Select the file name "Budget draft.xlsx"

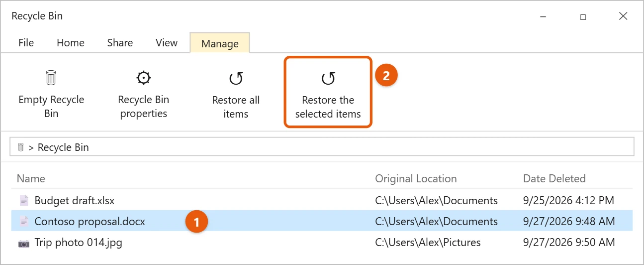click(75, 201)
